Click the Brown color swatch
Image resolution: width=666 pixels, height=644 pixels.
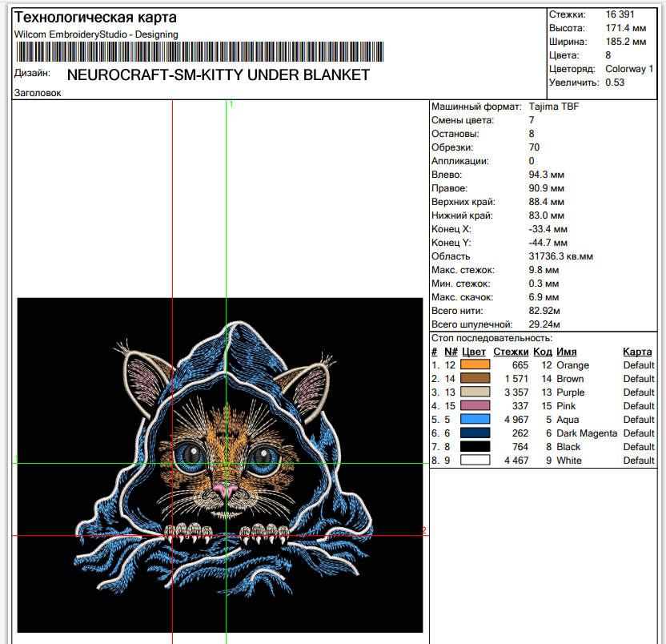[475, 378]
